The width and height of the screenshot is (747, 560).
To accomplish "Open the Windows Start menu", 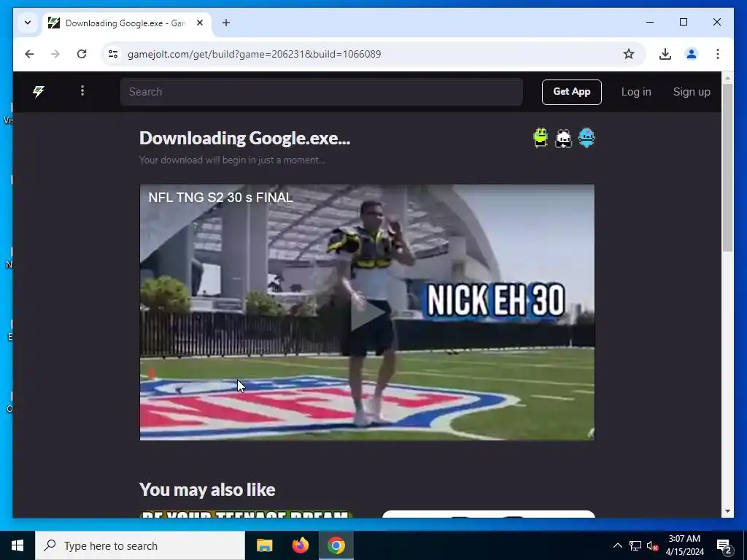I will (18, 545).
